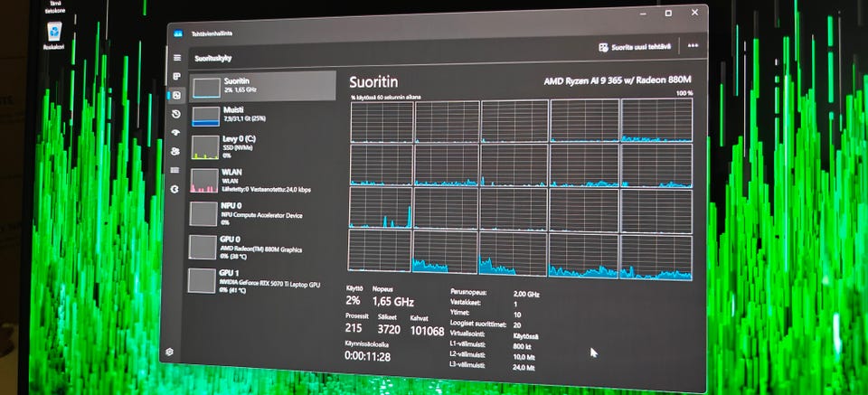Close the Task Manager window

tap(694, 12)
